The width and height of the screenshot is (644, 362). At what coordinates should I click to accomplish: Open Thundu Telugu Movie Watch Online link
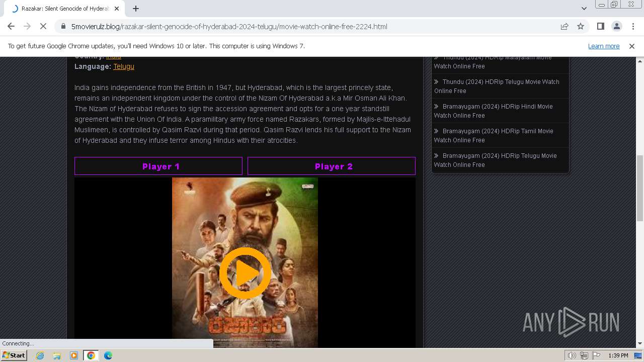click(497, 86)
